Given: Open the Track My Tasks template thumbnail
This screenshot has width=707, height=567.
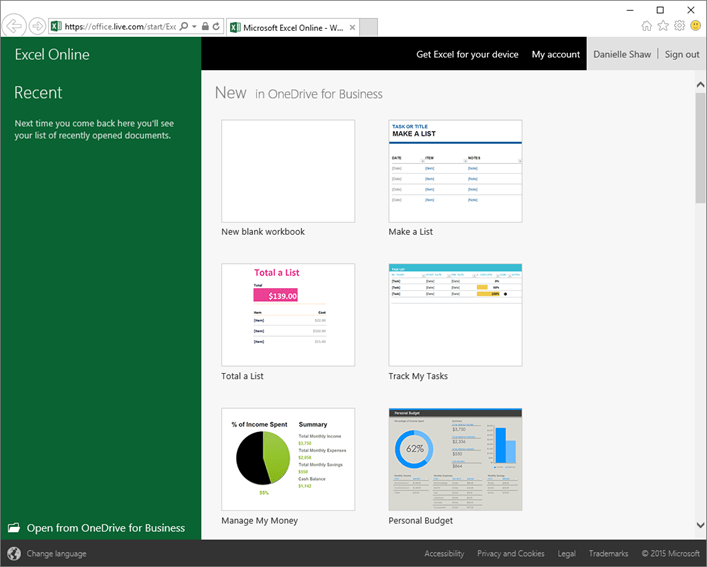Looking at the screenshot, I should coord(455,315).
